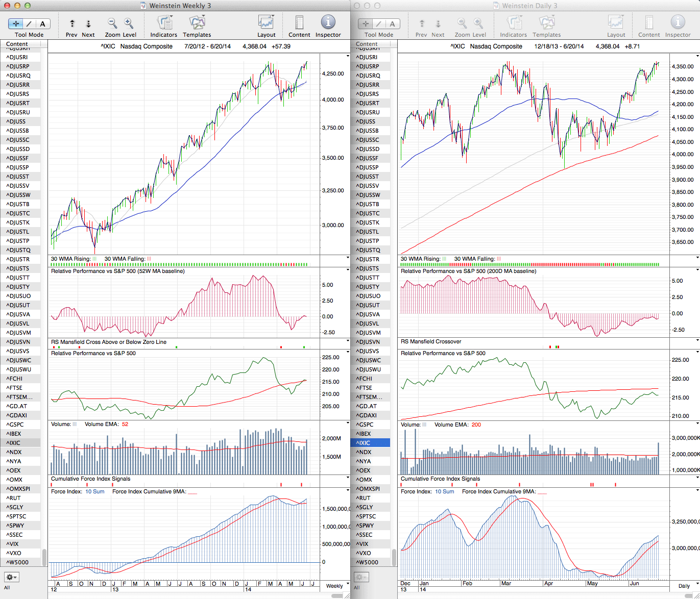Click the 30 WMA Rising green swatch in Weekly

coord(94,259)
